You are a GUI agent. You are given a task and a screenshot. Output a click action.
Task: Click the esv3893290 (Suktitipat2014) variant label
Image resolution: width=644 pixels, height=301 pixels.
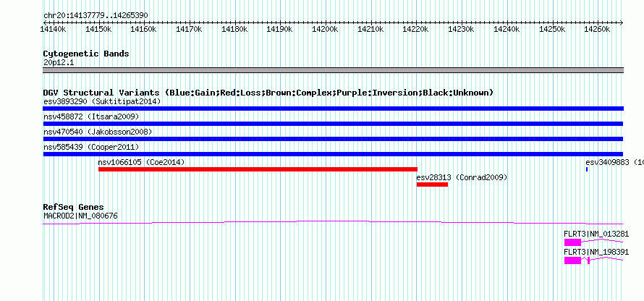coord(102,101)
